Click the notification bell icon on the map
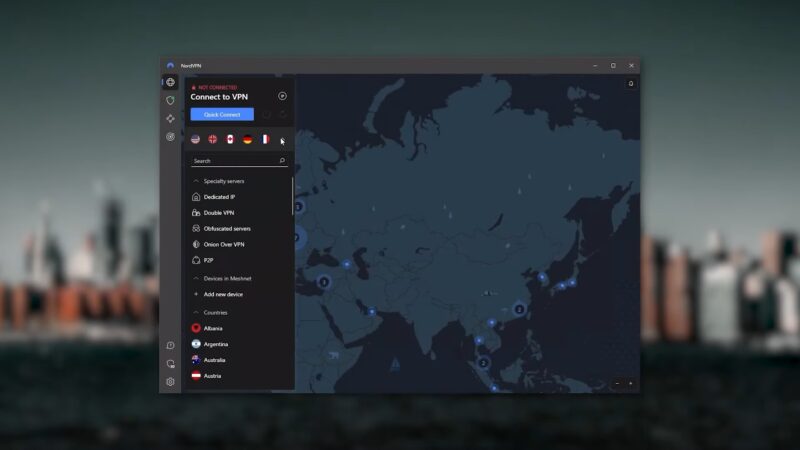800x450 pixels. [x=631, y=84]
